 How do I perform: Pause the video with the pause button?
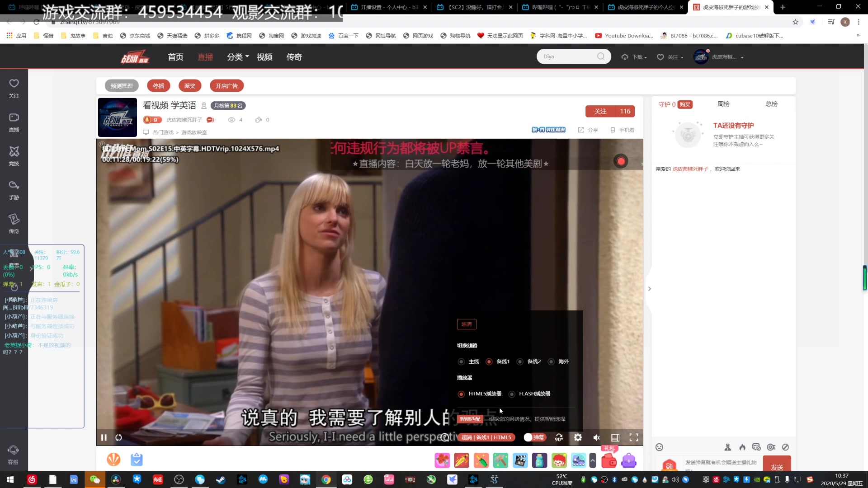click(104, 437)
